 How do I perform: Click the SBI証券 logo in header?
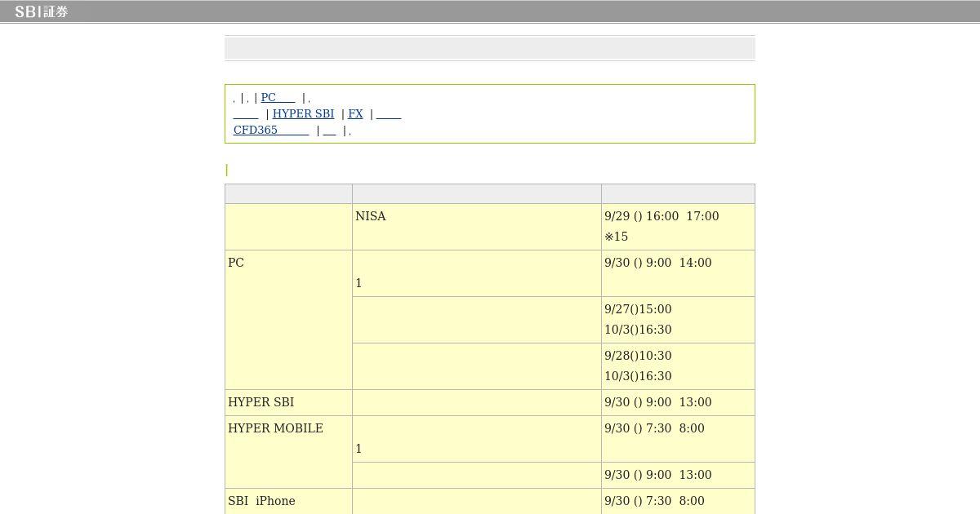coord(41,11)
